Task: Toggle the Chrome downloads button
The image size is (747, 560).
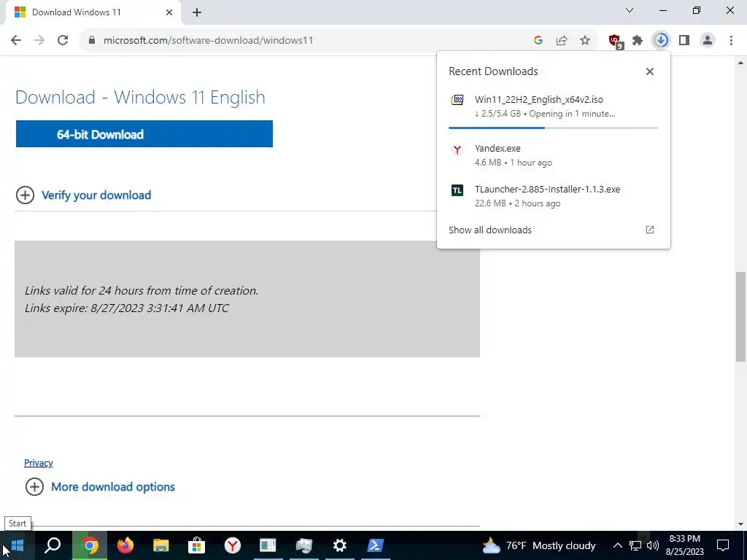Action: 661,41
